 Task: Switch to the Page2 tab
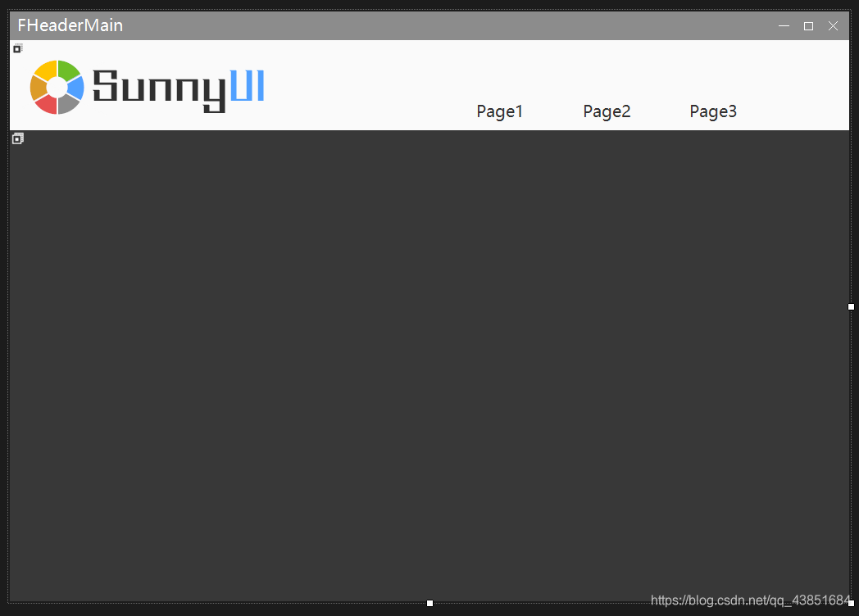click(607, 111)
